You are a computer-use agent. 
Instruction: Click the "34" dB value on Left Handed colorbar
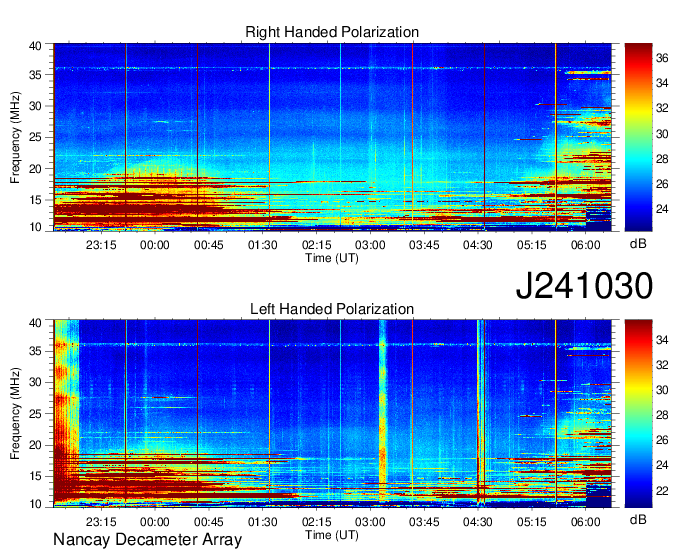[662, 340]
